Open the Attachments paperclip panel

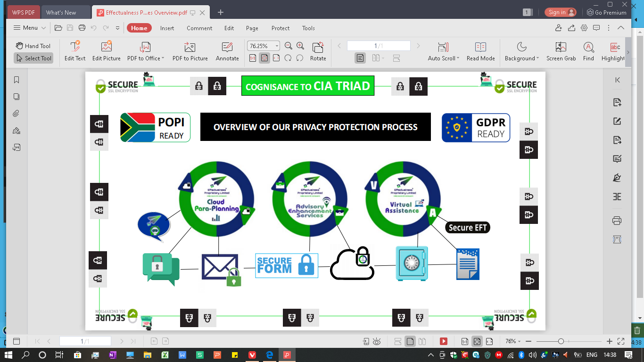pos(17,114)
